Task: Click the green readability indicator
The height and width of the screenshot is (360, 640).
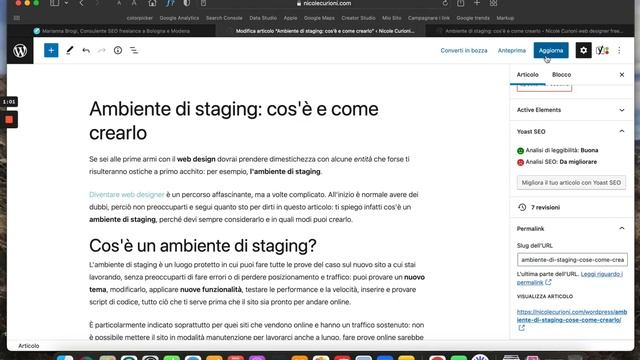Action: [520, 151]
